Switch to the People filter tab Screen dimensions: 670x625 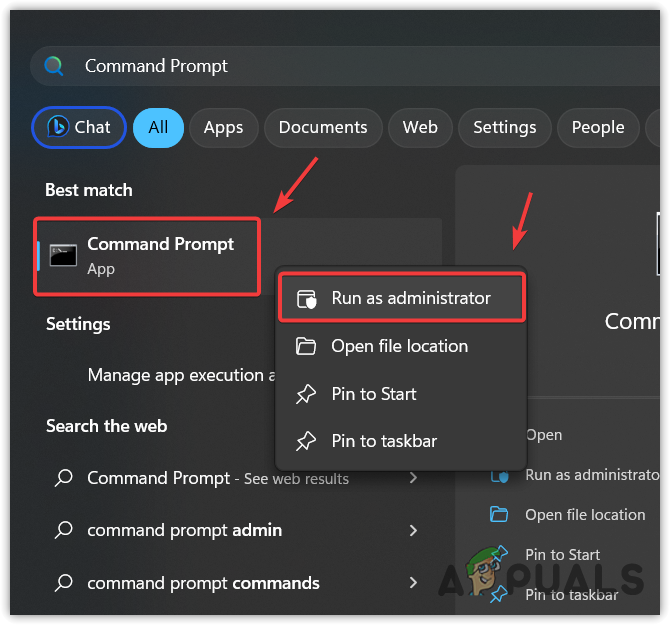(598, 127)
